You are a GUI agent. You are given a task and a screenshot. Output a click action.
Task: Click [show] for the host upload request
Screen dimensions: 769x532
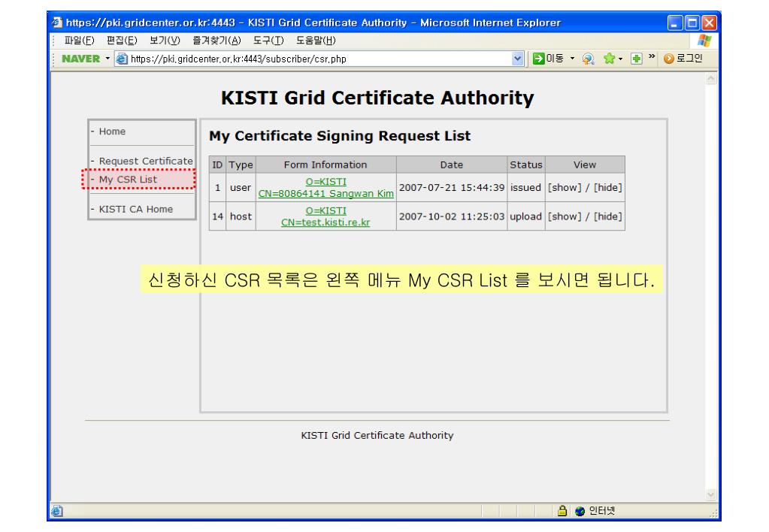coord(565,216)
